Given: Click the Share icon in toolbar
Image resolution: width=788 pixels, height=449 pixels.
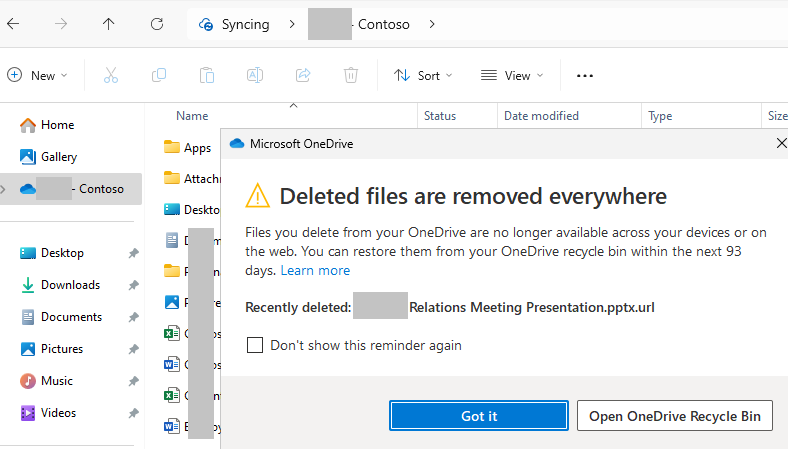Looking at the screenshot, I should coord(303,75).
